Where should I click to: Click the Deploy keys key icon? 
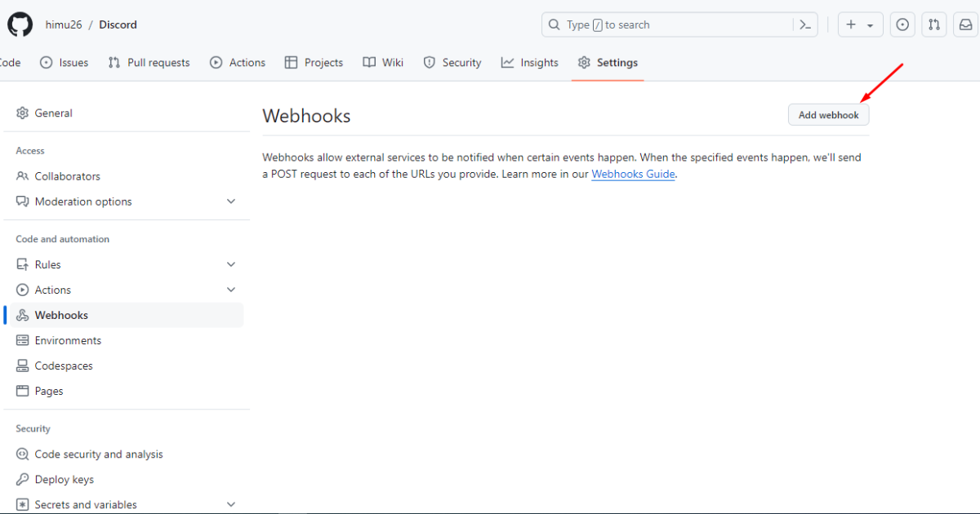pos(23,480)
